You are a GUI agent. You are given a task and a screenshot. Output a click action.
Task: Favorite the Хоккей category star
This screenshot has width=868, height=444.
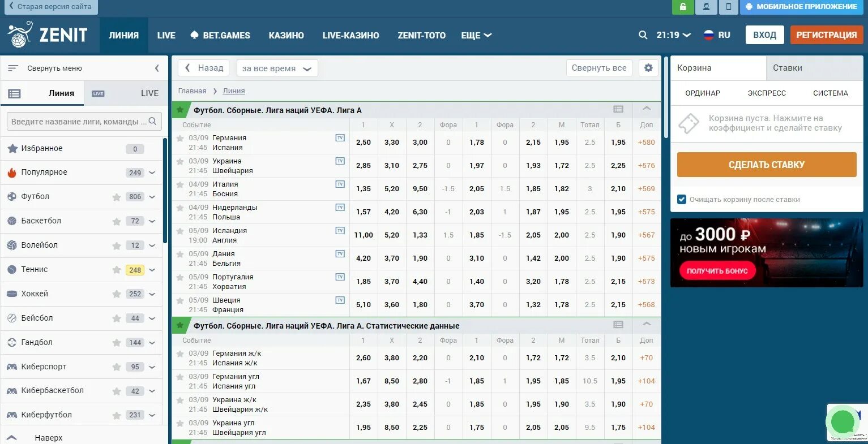click(117, 295)
